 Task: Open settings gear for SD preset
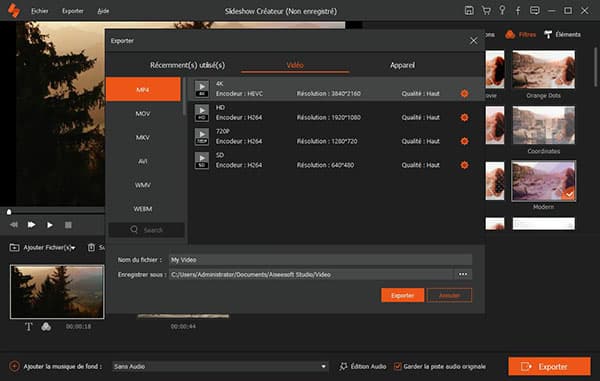click(464, 165)
